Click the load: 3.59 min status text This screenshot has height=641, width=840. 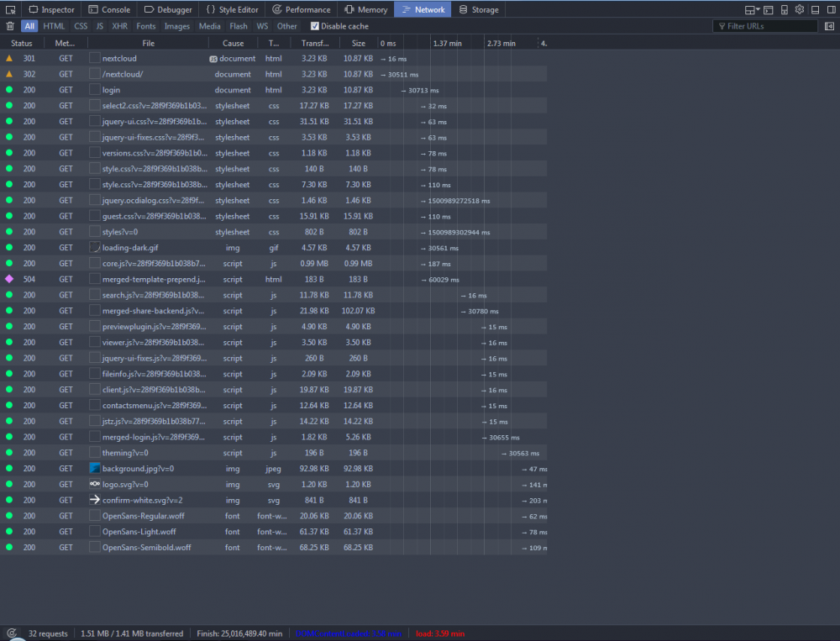pos(440,633)
